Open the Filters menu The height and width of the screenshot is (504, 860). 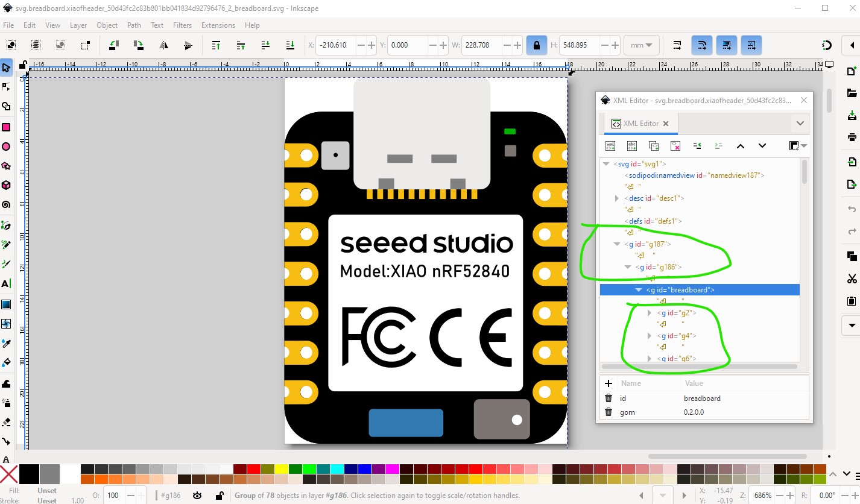[x=182, y=25]
